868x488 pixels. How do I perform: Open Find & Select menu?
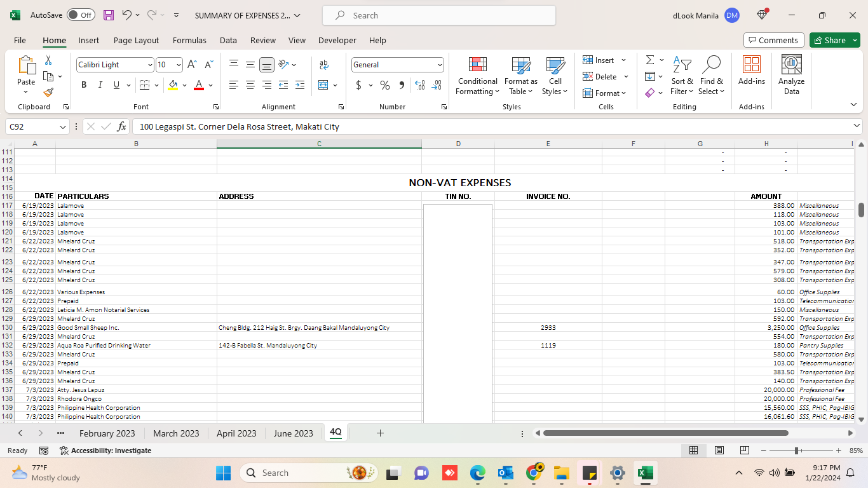[x=712, y=76]
